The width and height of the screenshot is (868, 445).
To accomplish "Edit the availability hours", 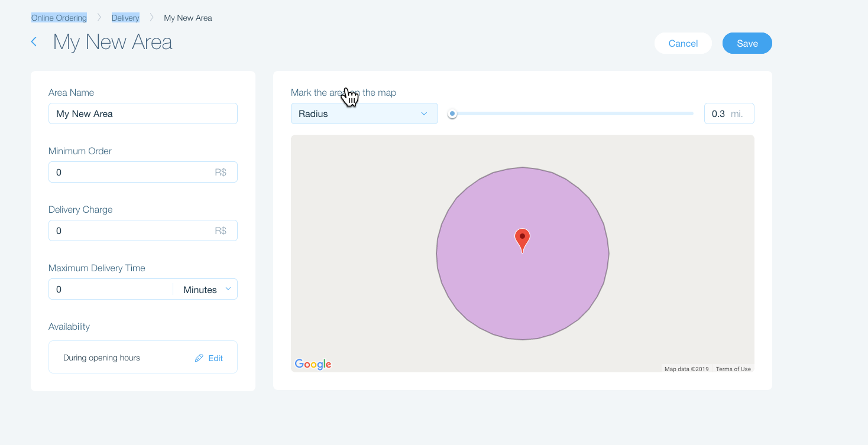I will click(x=209, y=358).
